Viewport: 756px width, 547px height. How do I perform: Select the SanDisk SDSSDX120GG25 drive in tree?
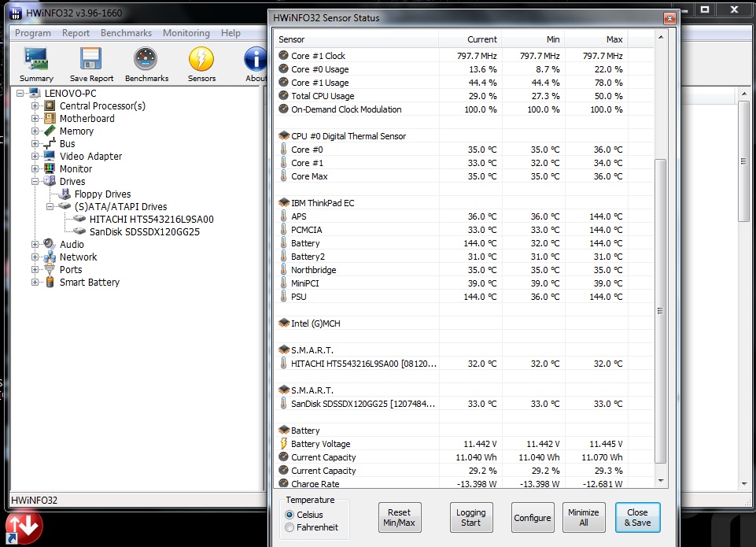point(144,231)
